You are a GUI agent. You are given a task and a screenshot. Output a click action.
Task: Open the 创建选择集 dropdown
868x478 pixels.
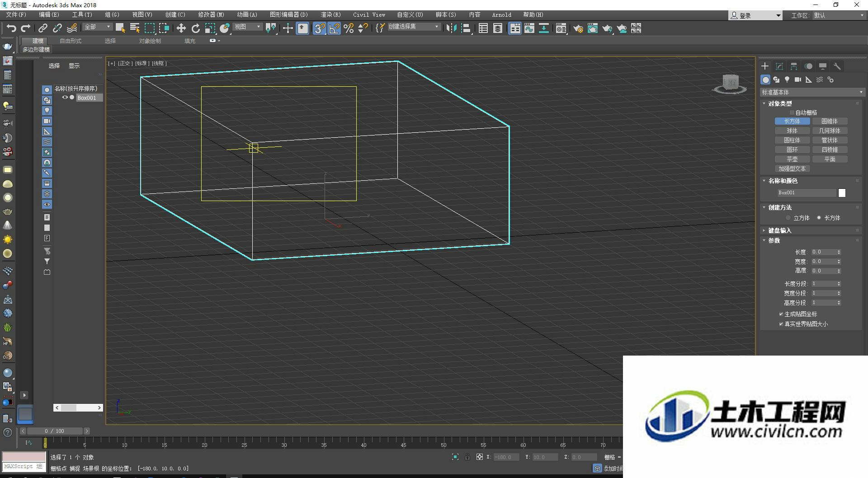[414, 27]
